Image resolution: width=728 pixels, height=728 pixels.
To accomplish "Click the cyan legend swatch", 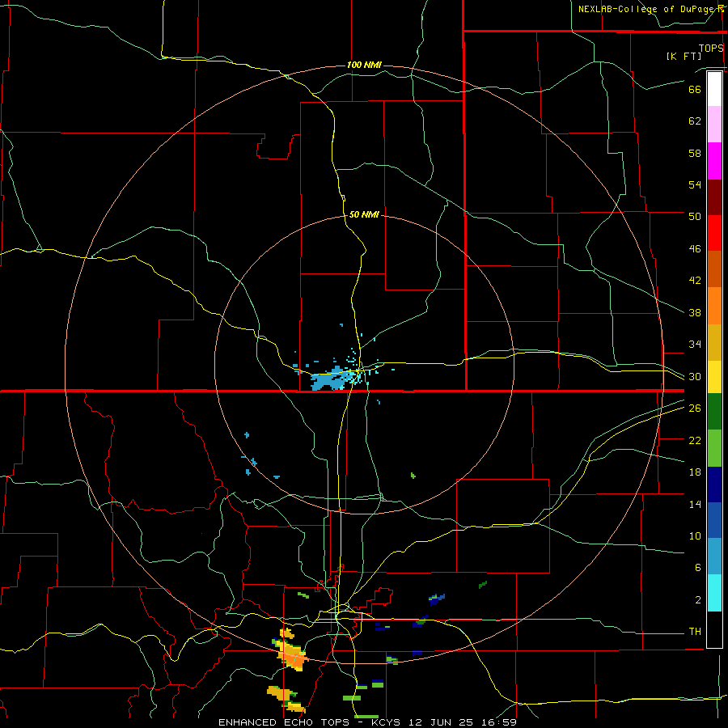I will [x=714, y=593].
